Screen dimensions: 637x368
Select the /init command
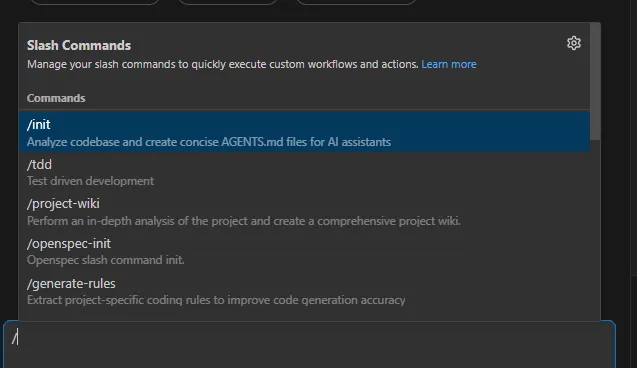304,132
